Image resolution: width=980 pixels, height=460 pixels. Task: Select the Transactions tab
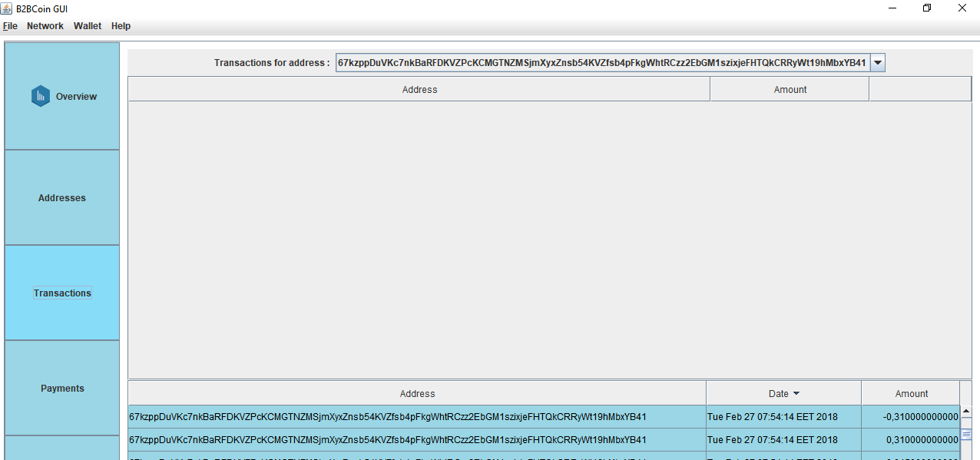(x=62, y=293)
